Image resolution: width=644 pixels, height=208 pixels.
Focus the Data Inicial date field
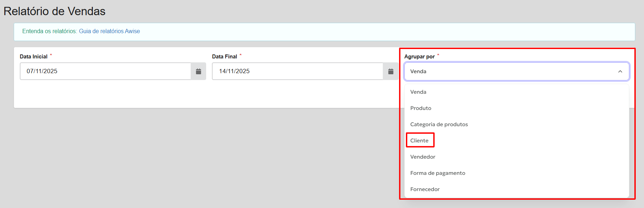point(105,71)
